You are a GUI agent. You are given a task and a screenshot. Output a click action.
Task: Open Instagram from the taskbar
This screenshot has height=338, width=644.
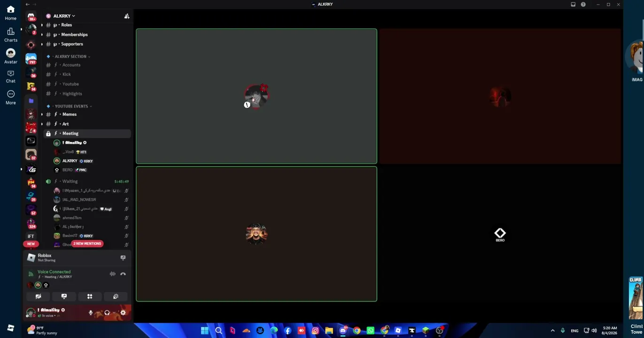click(x=315, y=330)
